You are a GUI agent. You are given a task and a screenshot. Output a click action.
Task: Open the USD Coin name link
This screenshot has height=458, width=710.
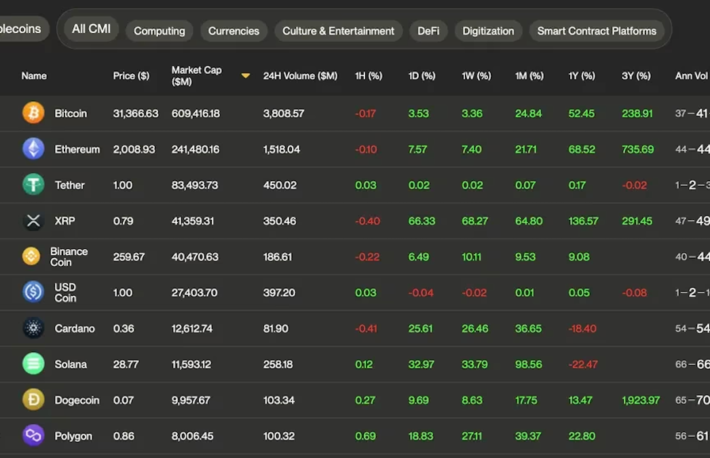[65, 292]
